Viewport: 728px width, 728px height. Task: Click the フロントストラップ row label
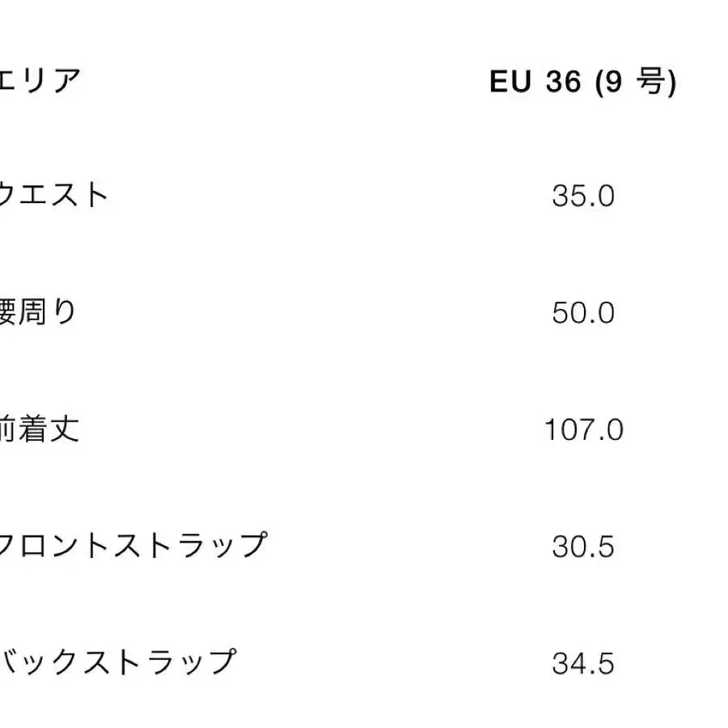(133, 545)
